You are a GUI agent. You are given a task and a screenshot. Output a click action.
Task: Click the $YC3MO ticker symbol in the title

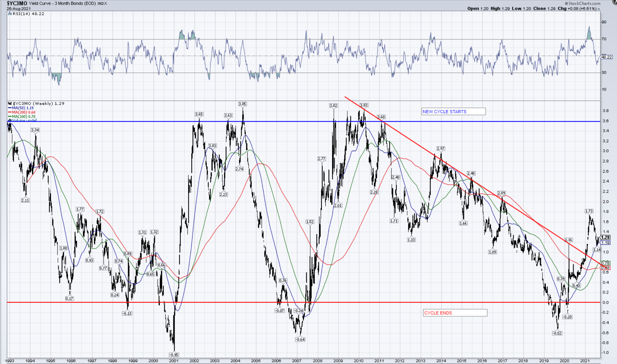(17, 3)
